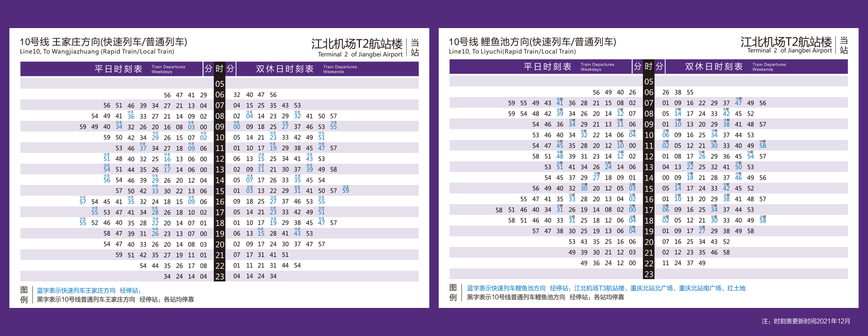Viewport: 868px width, 336px height.
Task: Click 'Train Departures Weekdays' in the Liyuchi timetable
Action: coord(597,67)
